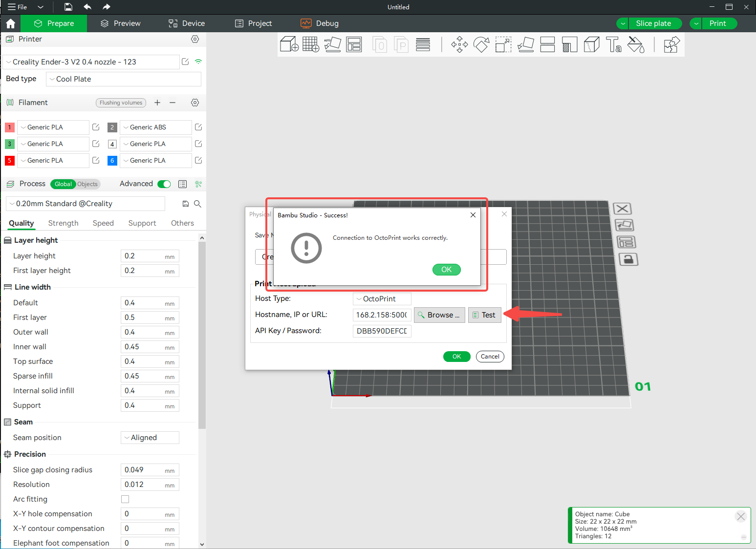Click Cancel in the Physical Printer dialog
The image size is (756, 549).
490,357
